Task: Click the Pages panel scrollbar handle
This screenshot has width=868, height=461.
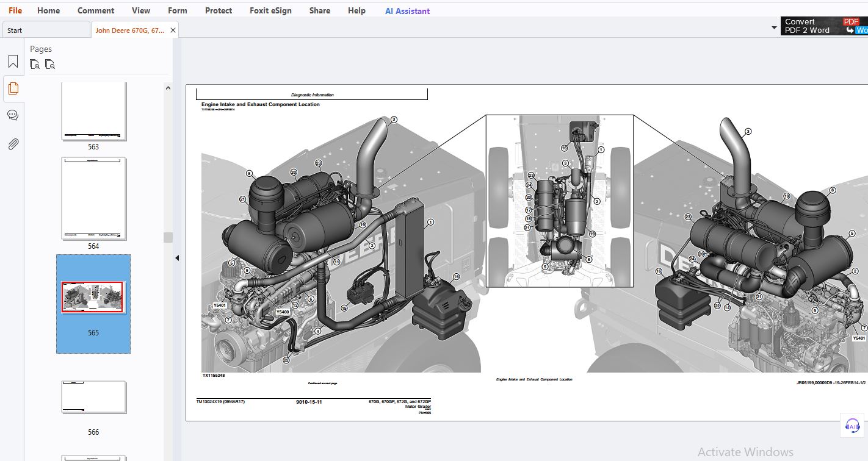Action: 168,237
